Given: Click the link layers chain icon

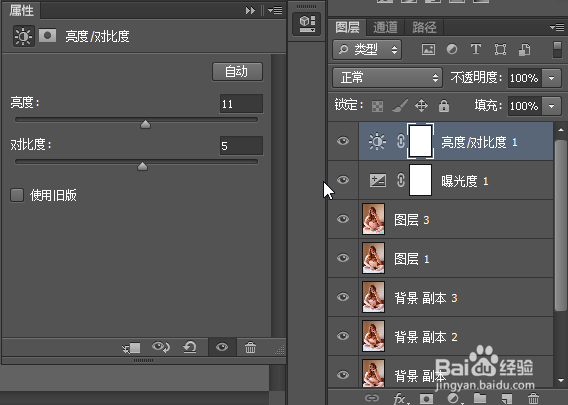Looking at the screenshot, I should (x=372, y=398).
